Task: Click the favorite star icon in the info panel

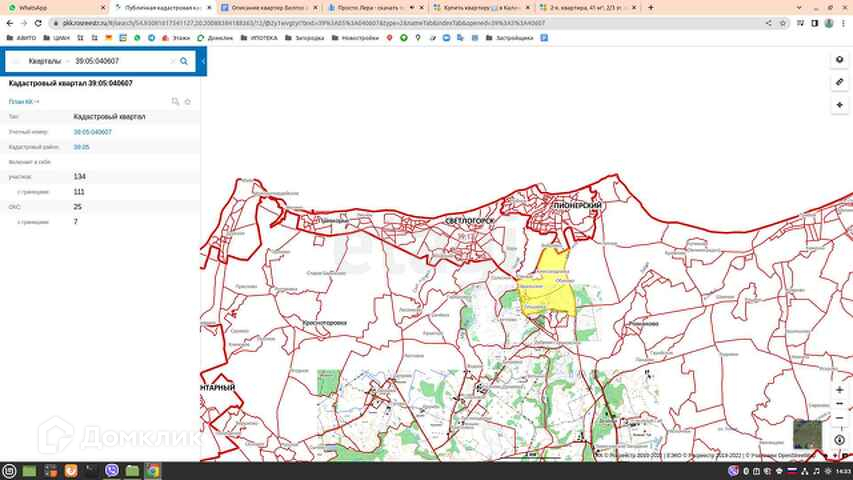Action: [x=188, y=102]
